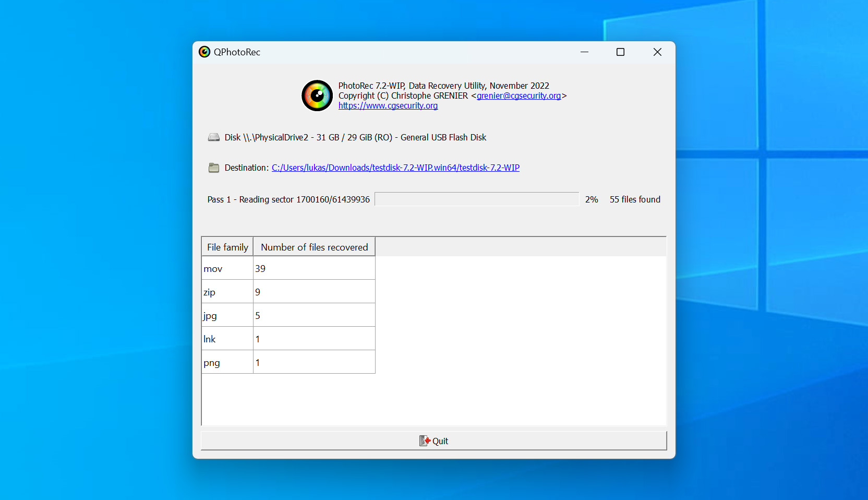Click the cell showing 9 recovered files

[314, 292]
